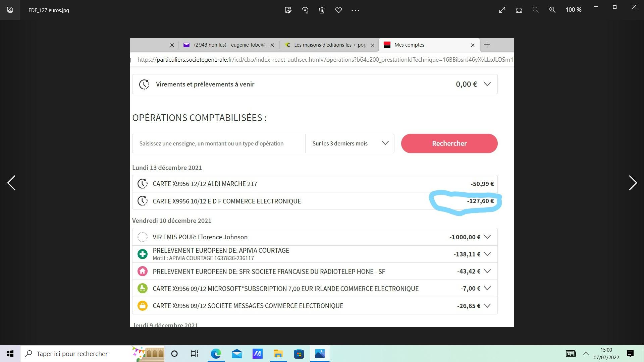
Task: Add the photo to favorites with the heart icon
Action: pos(338,10)
